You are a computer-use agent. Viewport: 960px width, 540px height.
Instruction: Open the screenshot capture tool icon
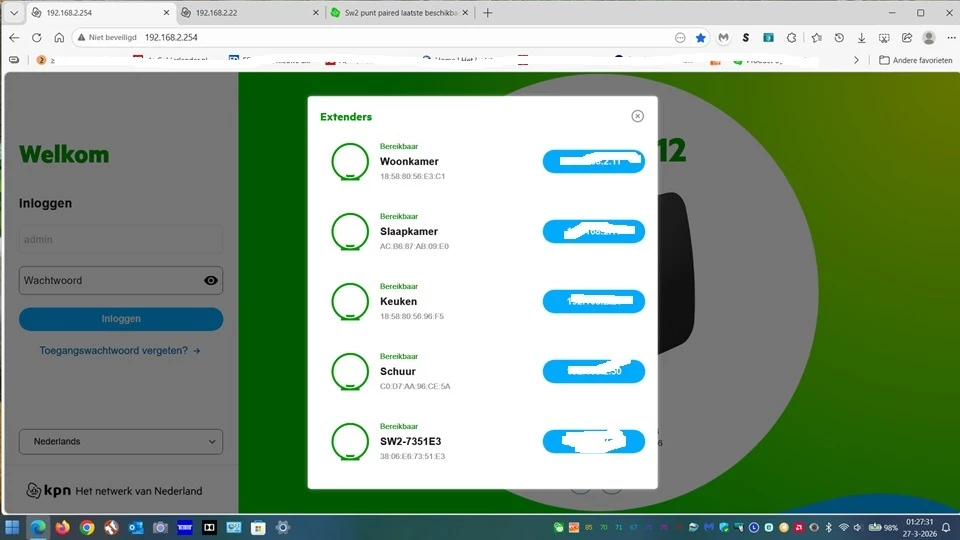coord(884,38)
